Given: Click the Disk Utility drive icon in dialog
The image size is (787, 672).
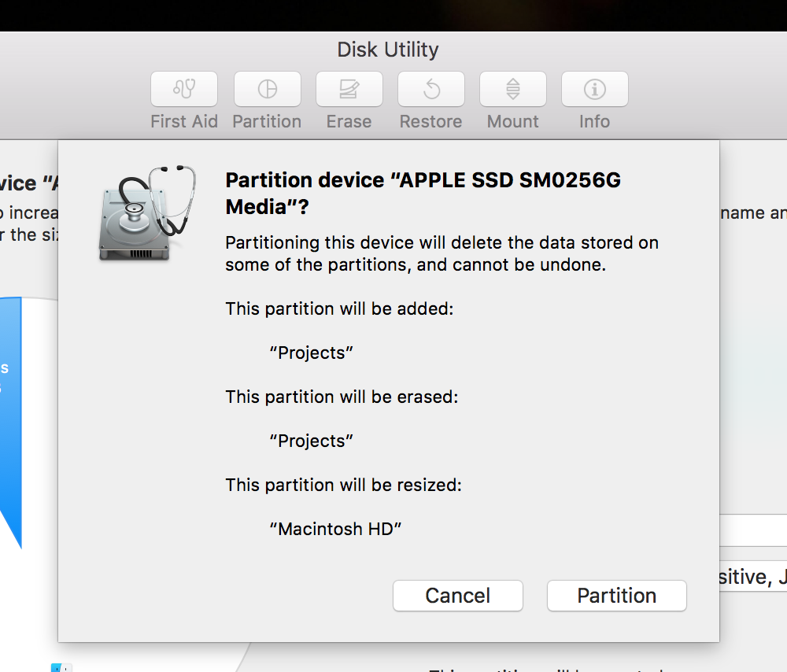Looking at the screenshot, I should tap(147, 213).
